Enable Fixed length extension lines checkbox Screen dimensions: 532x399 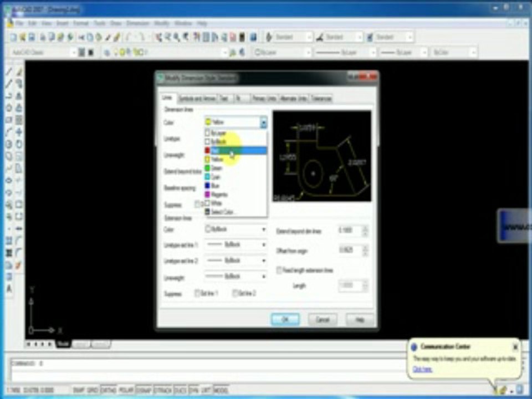pyautogui.click(x=279, y=270)
